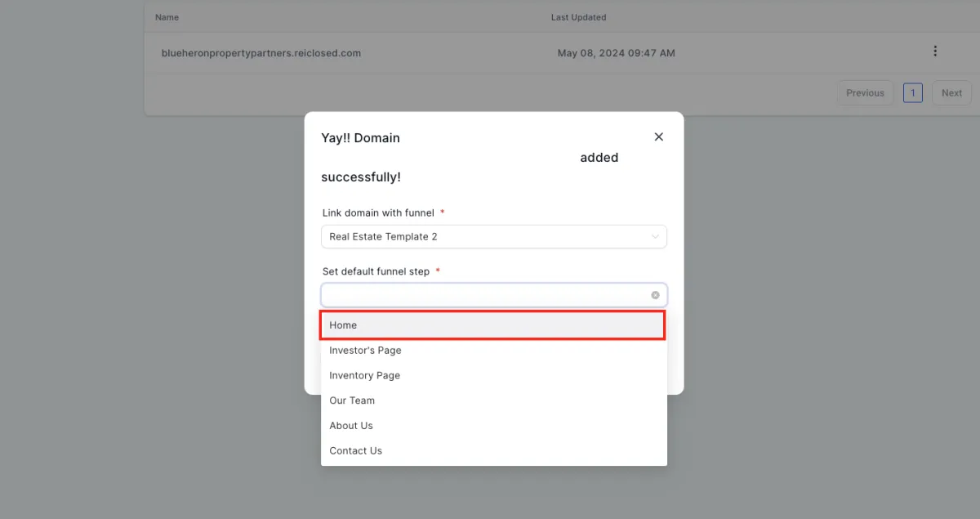Open the Real Estate Template 2 dropdown

(x=494, y=237)
